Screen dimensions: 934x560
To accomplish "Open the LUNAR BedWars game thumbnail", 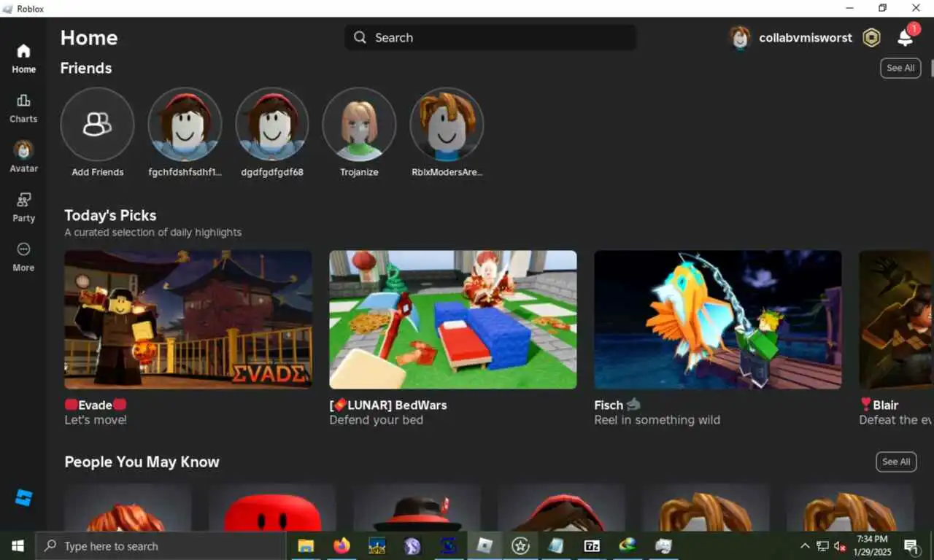I will click(453, 320).
